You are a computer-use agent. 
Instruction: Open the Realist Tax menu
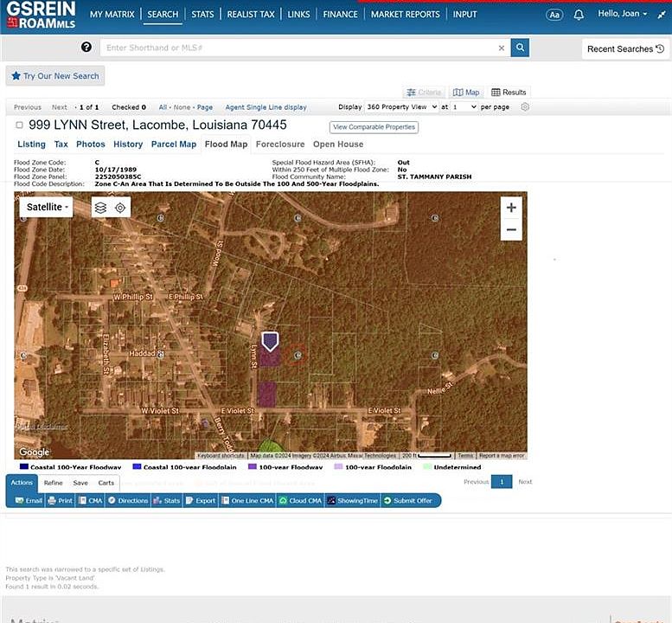point(251,15)
